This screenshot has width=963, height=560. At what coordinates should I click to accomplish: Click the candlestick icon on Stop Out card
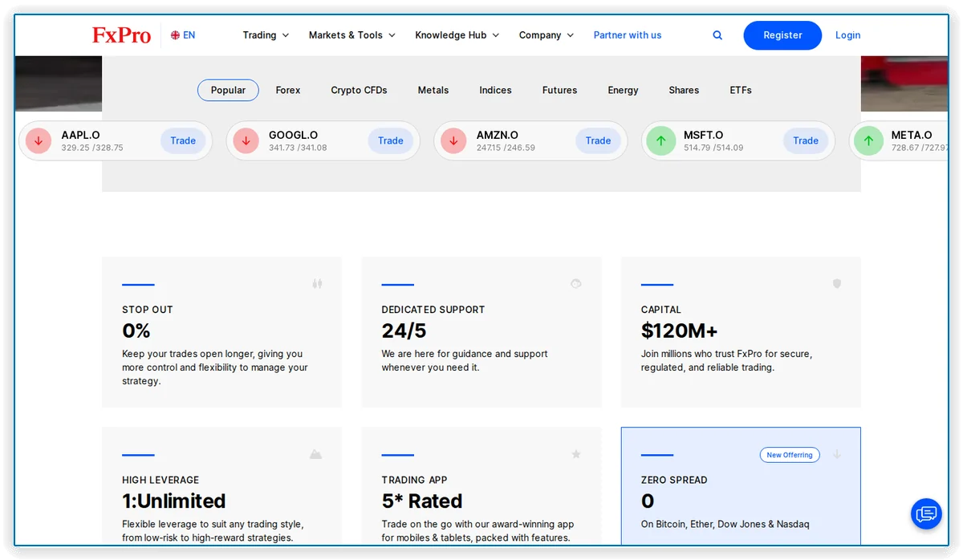click(317, 283)
